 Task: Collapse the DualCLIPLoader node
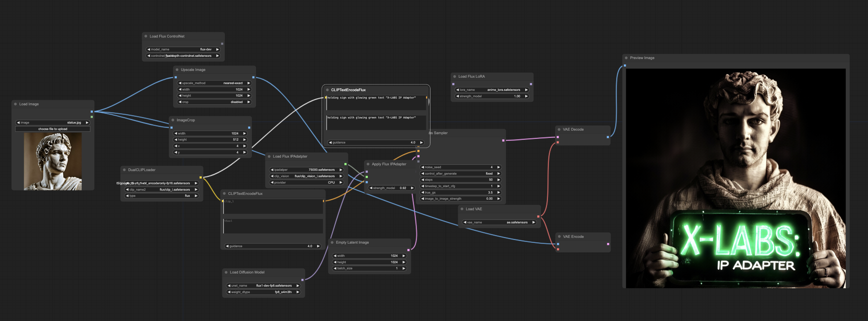[x=124, y=170]
